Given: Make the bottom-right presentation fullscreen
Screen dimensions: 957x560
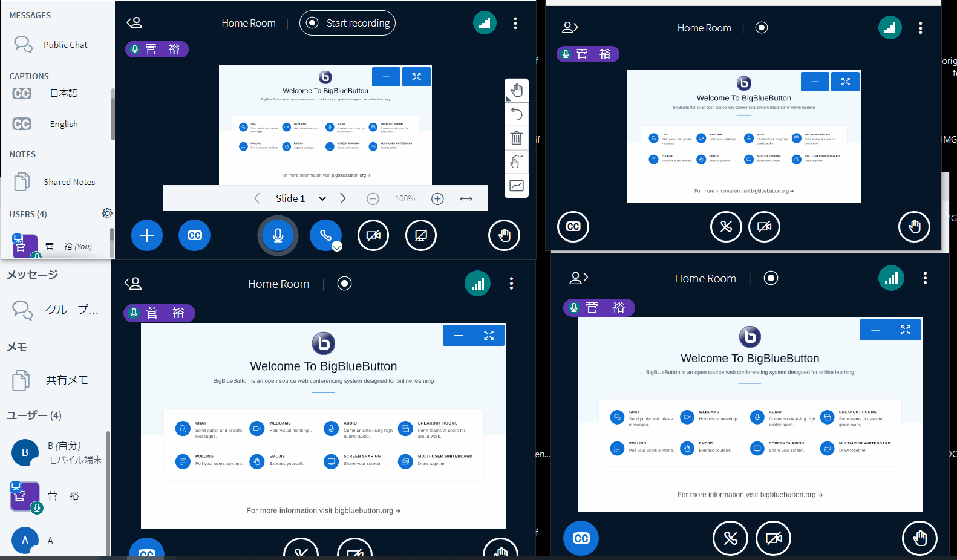Looking at the screenshot, I should [906, 330].
